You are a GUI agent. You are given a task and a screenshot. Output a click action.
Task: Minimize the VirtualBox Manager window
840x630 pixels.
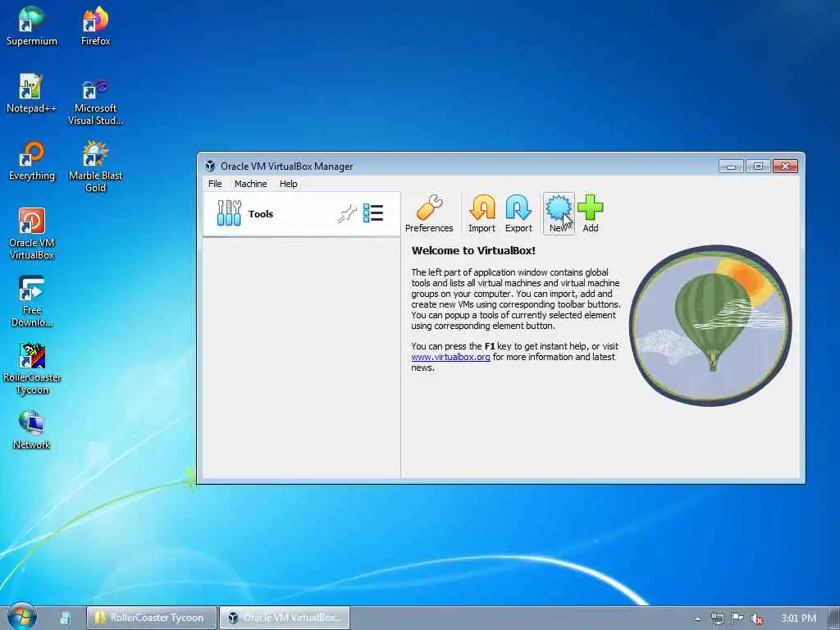coord(731,166)
